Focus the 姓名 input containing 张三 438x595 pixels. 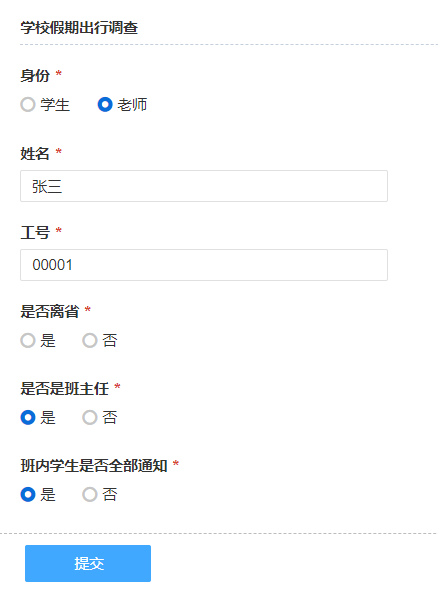tap(204, 186)
